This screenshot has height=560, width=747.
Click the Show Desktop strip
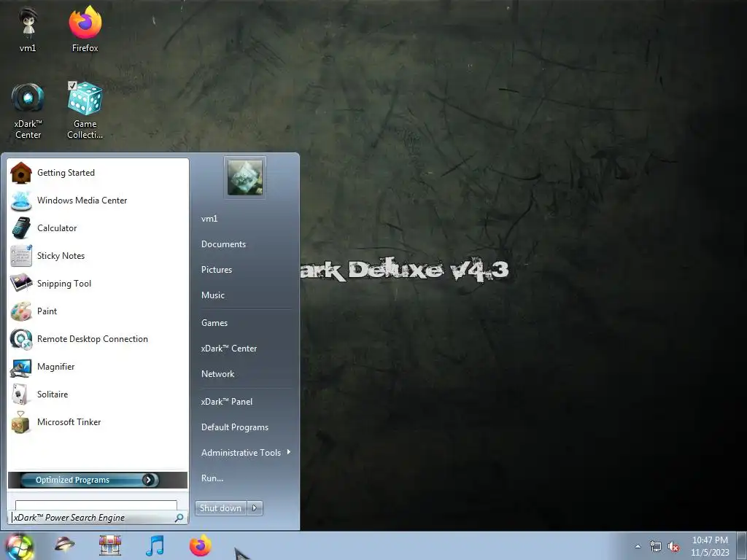point(743,546)
